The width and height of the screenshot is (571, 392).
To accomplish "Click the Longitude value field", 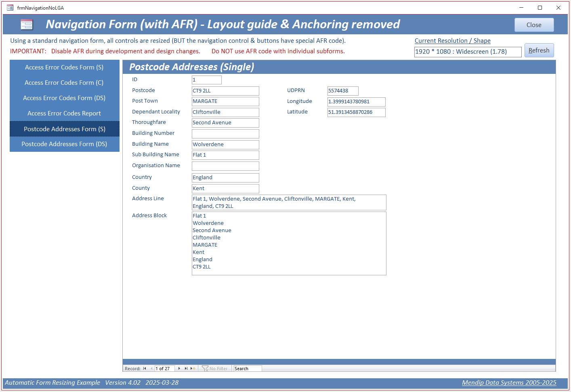I will pos(357,102).
